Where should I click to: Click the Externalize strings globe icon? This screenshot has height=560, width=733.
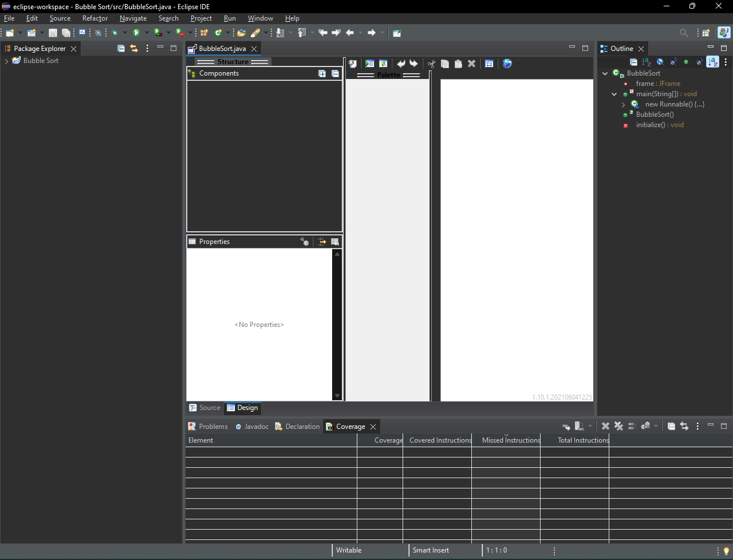pos(507,64)
